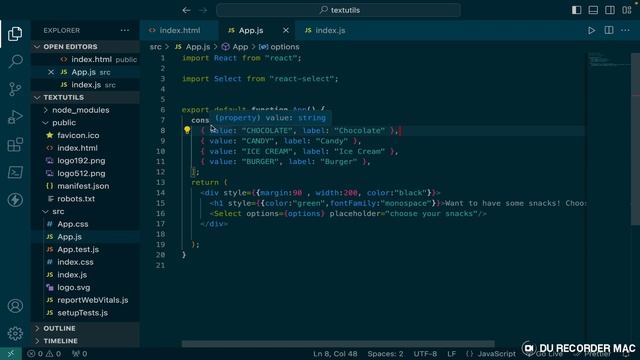The image size is (640, 360).
Task: Toggle the secondary side bar
Action: click(x=610, y=10)
